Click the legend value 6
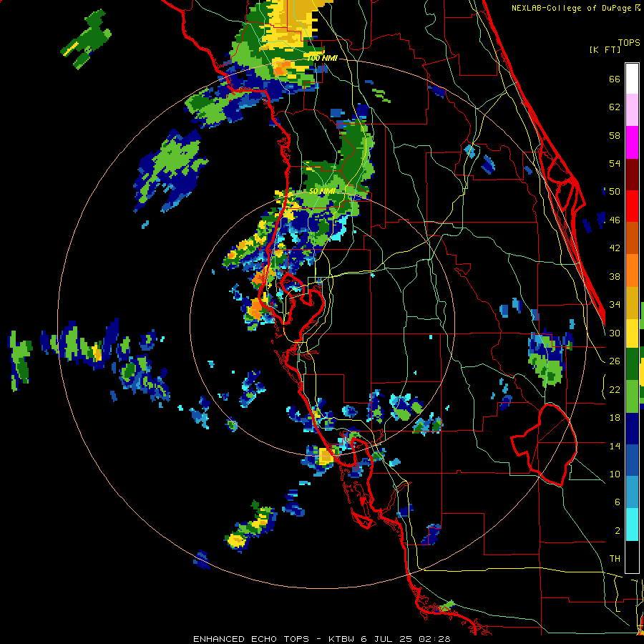644x644 pixels. 617,502
